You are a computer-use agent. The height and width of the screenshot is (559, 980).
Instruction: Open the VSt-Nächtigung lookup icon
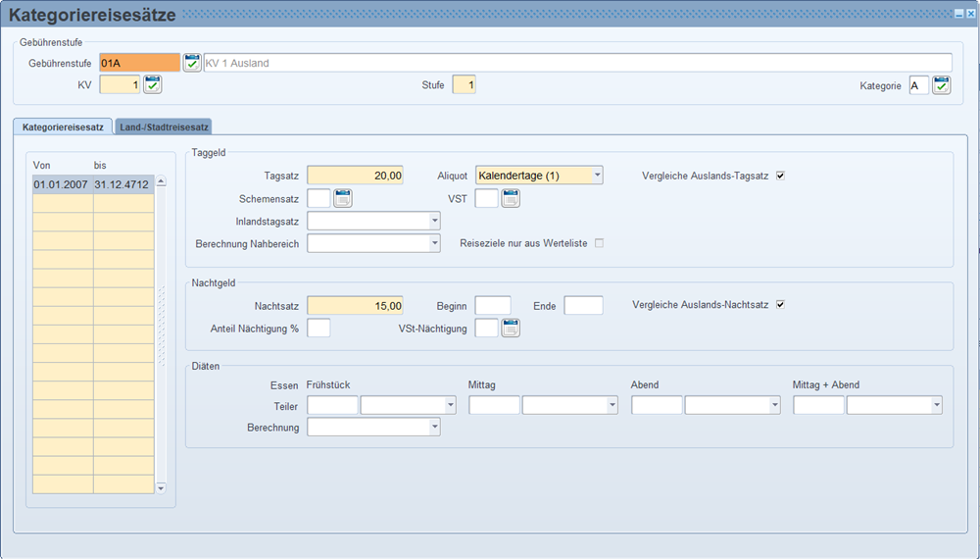pos(511,329)
